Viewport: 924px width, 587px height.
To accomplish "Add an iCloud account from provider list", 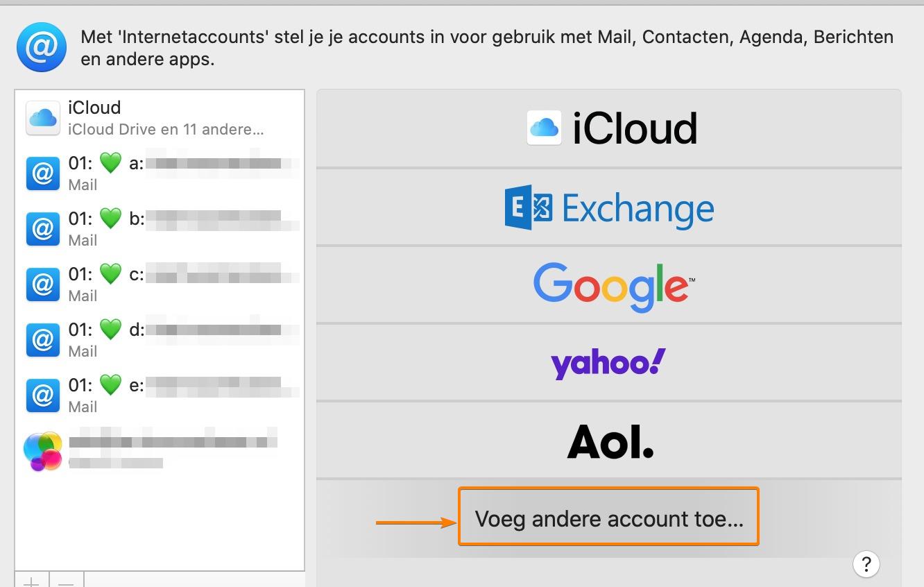I will click(x=609, y=128).
